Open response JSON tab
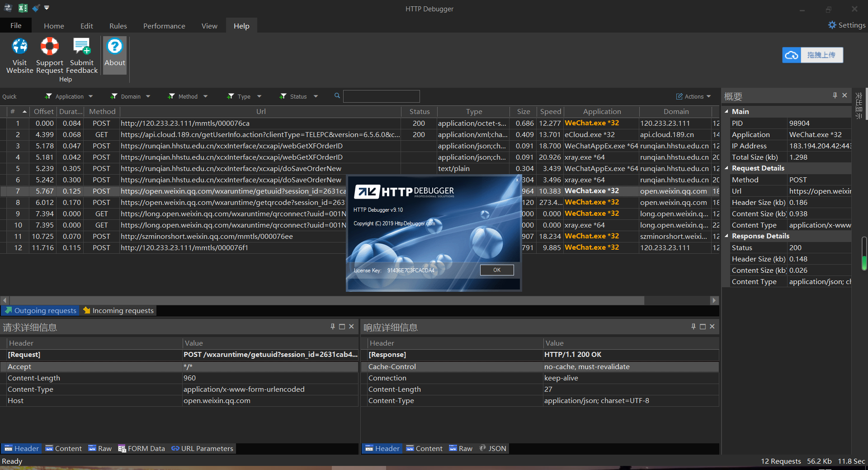This screenshot has width=868, height=470. (492, 448)
